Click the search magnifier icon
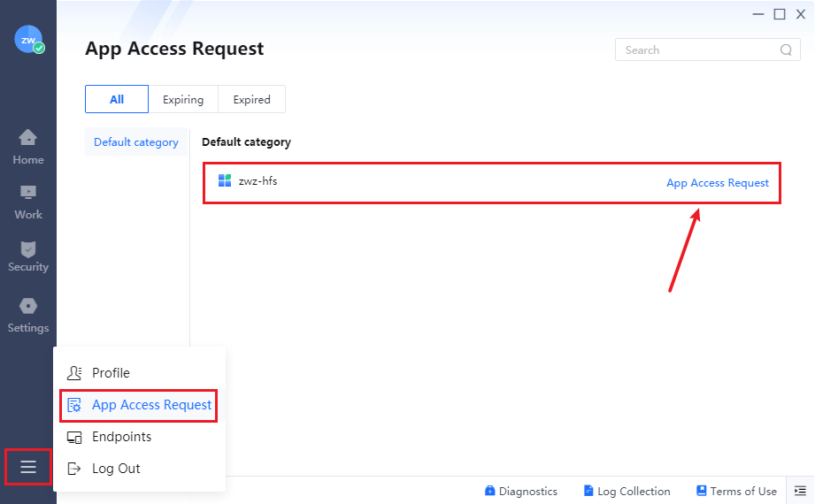The height and width of the screenshot is (504, 815). (786, 50)
